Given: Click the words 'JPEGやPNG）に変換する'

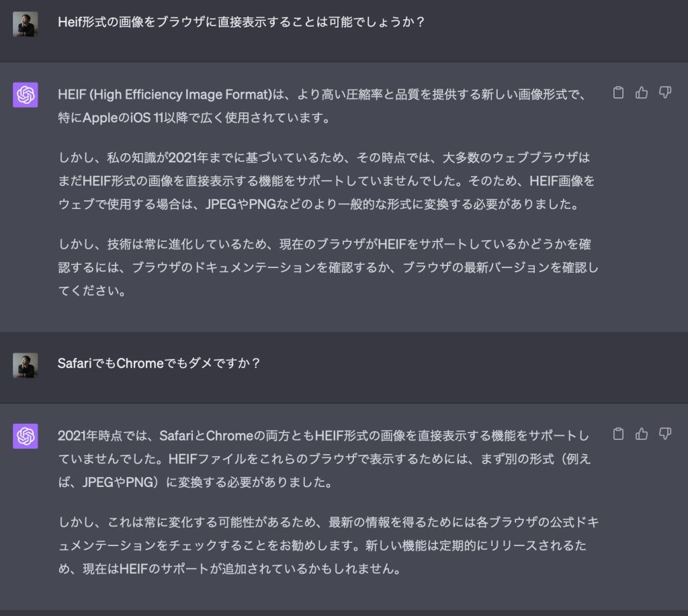Looking at the screenshot, I should [155, 482].
